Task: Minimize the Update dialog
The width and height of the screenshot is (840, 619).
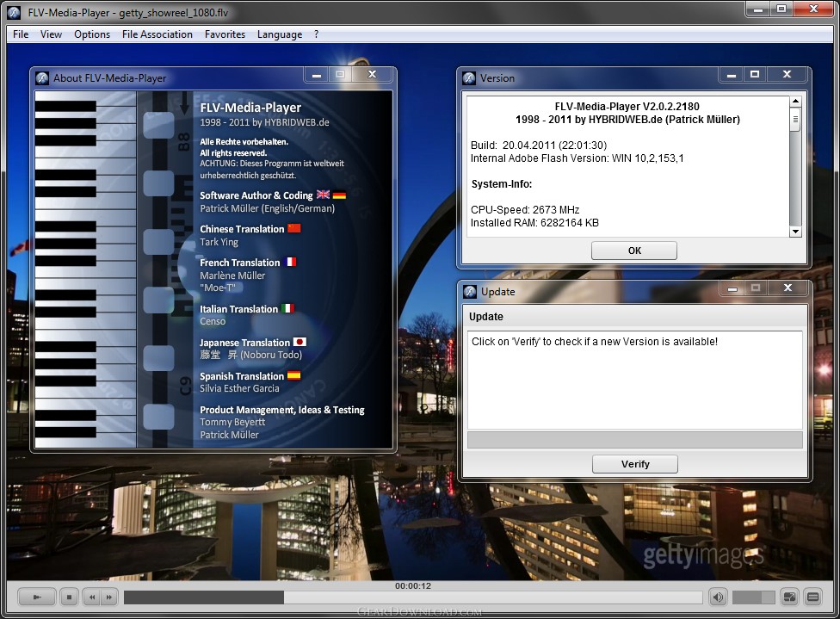Action: click(x=732, y=288)
